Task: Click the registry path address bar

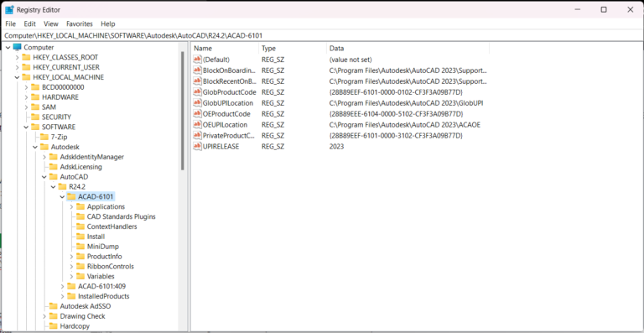Action: [x=322, y=35]
